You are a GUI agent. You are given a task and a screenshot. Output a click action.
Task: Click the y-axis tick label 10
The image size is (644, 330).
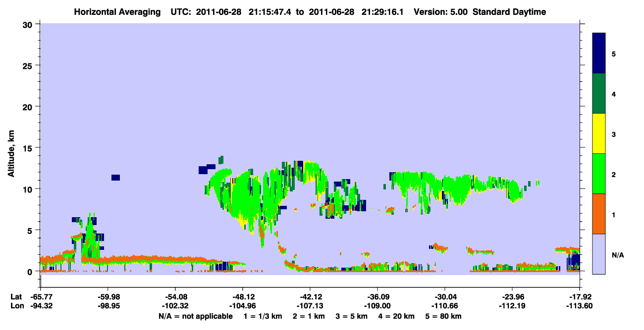[29, 189]
